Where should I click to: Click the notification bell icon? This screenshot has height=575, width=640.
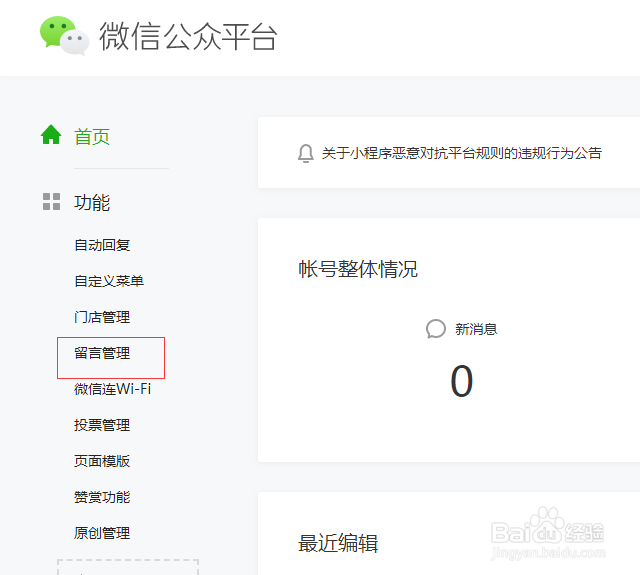[x=306, y=153]
